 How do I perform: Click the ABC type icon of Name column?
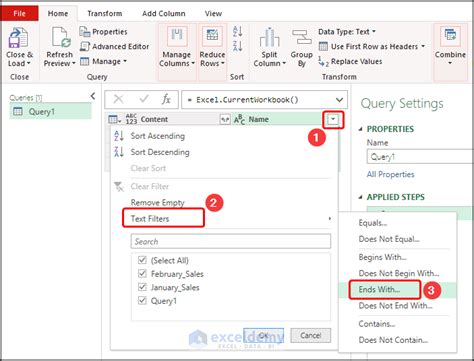pos(239,119)
